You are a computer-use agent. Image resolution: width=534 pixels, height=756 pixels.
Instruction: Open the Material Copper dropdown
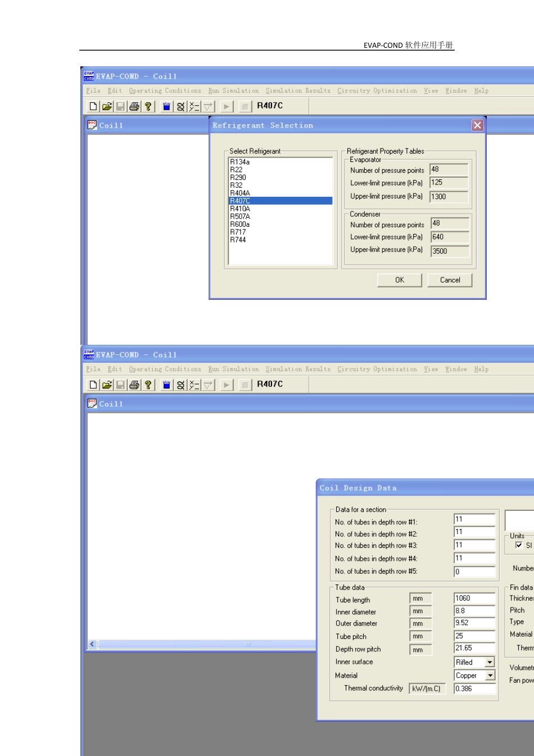point(490,676)
